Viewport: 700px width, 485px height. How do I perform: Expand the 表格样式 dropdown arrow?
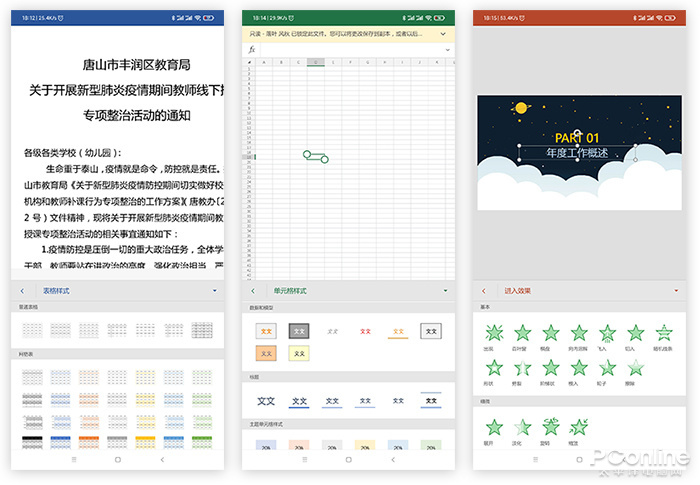point(215,291)
